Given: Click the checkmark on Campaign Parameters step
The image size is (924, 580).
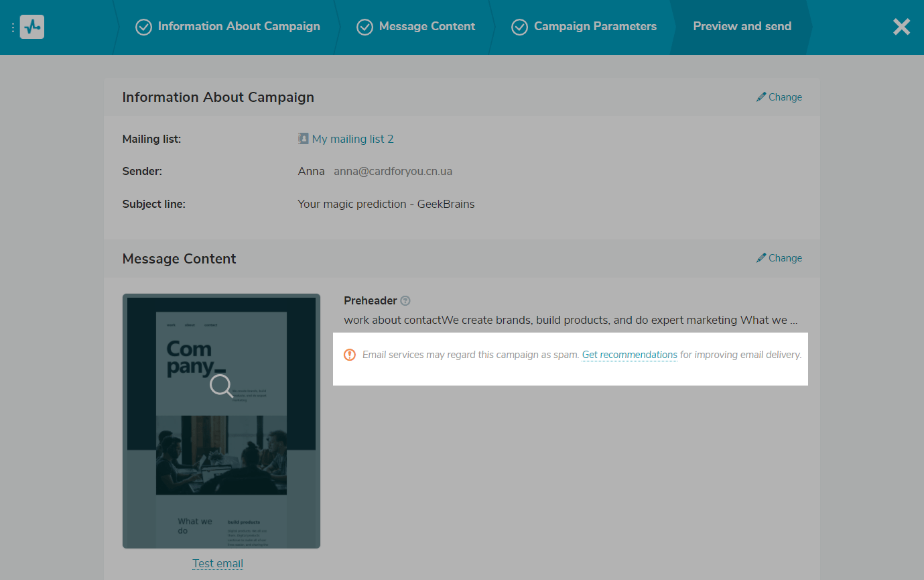Looking at the screenshot, I should 519,27.
